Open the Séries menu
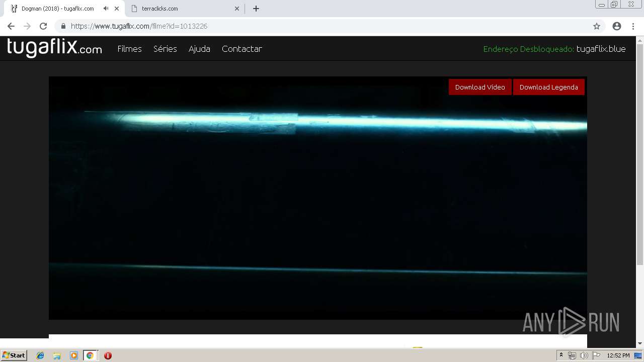 pyautogui.click(x=165, y=49)
